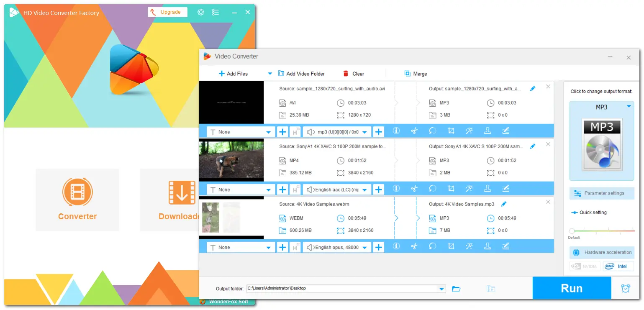This screenshot has height=310, width=644.
Task: Expand the MP3 output format dropdown arrow
Action: click(629, 107)
